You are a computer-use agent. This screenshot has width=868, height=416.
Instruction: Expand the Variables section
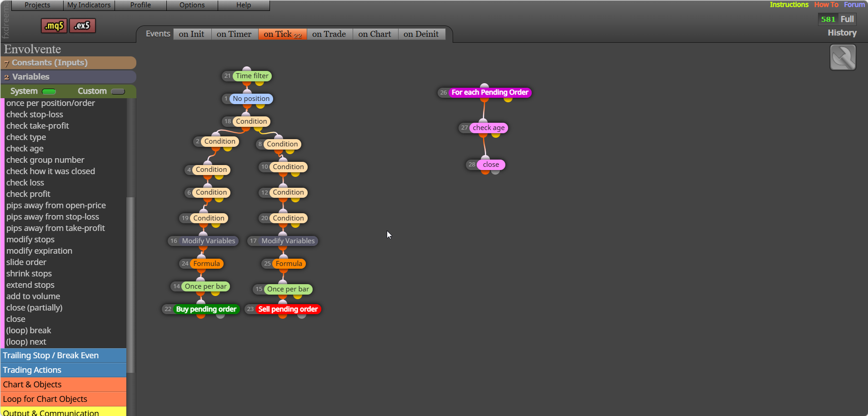[68, 77]
